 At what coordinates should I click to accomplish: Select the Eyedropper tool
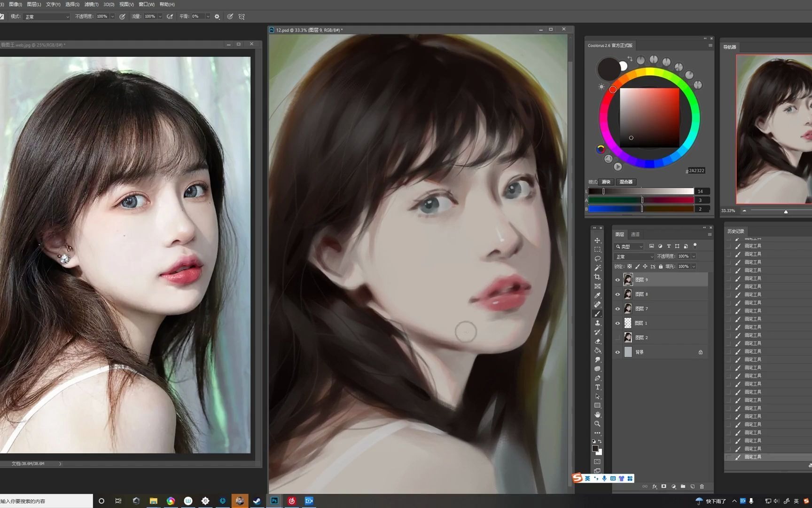[x=597, y=295]
